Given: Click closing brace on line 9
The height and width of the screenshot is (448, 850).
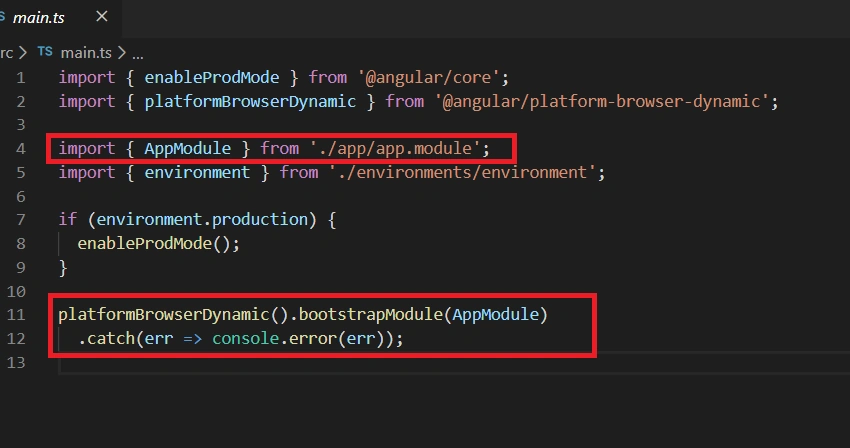Looking at the screenshot, I should 63,267.
